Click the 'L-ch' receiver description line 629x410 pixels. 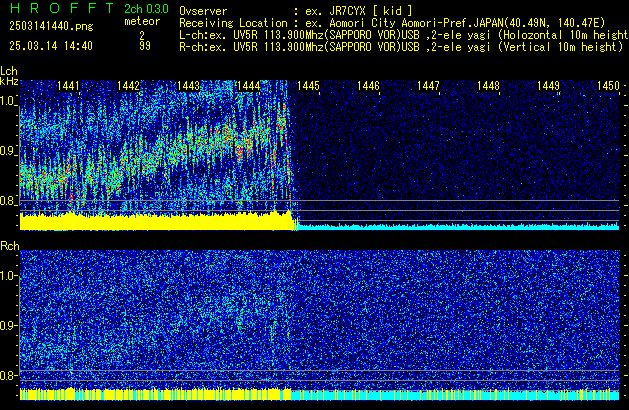404,35
